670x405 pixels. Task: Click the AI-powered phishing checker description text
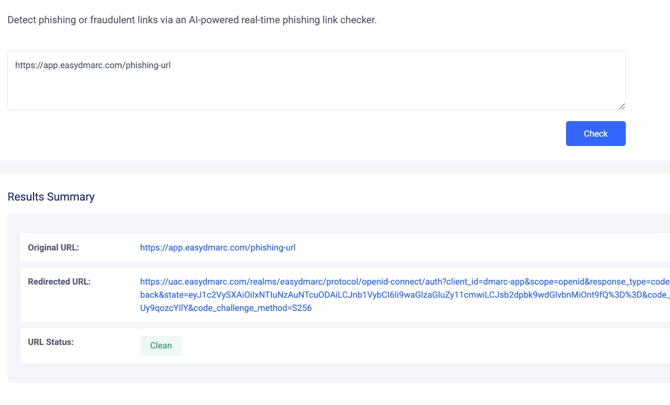pyautogui.click(x=192, y=19)
